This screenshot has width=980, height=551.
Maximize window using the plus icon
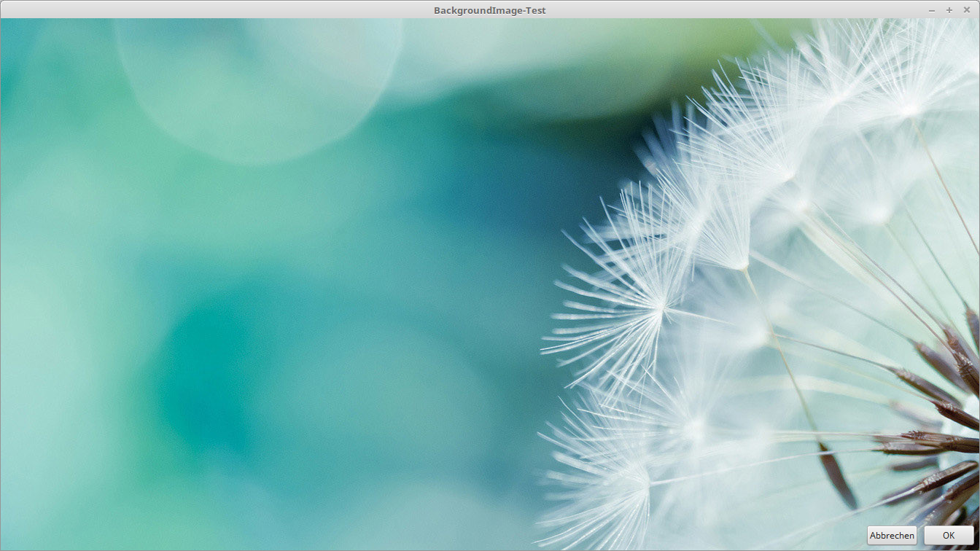click(949, 10)
